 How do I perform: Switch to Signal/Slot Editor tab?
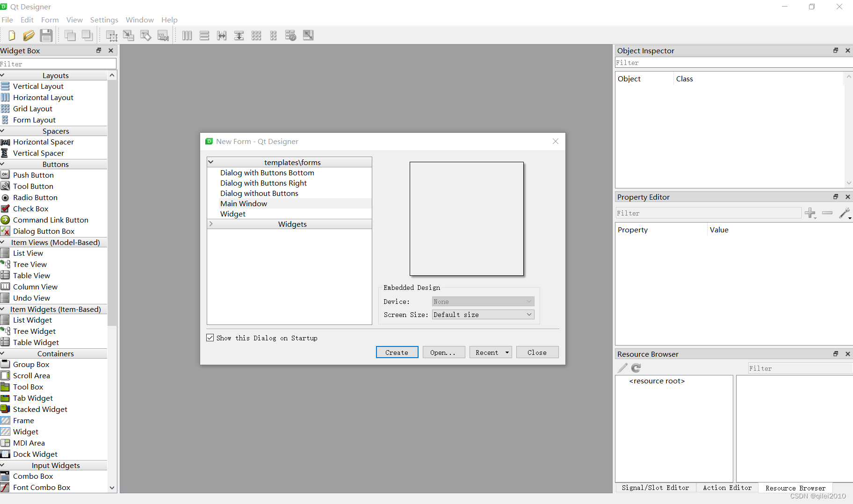click(655, 488)
